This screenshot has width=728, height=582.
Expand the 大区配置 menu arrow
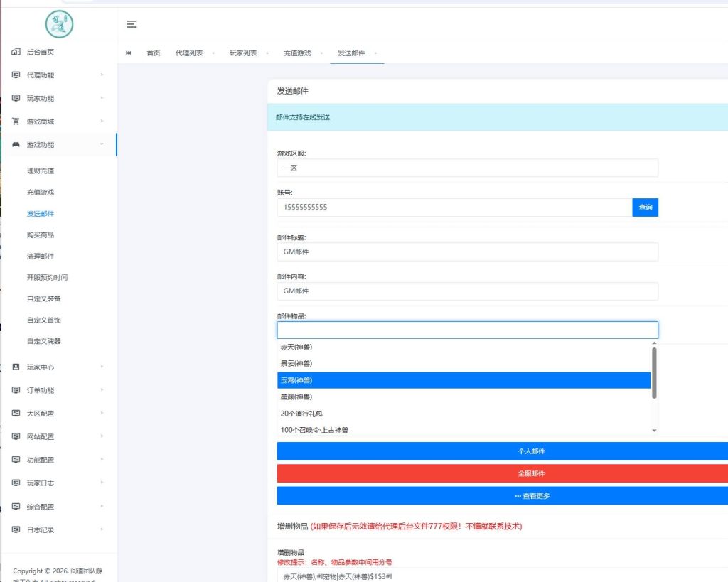(102, 413)
